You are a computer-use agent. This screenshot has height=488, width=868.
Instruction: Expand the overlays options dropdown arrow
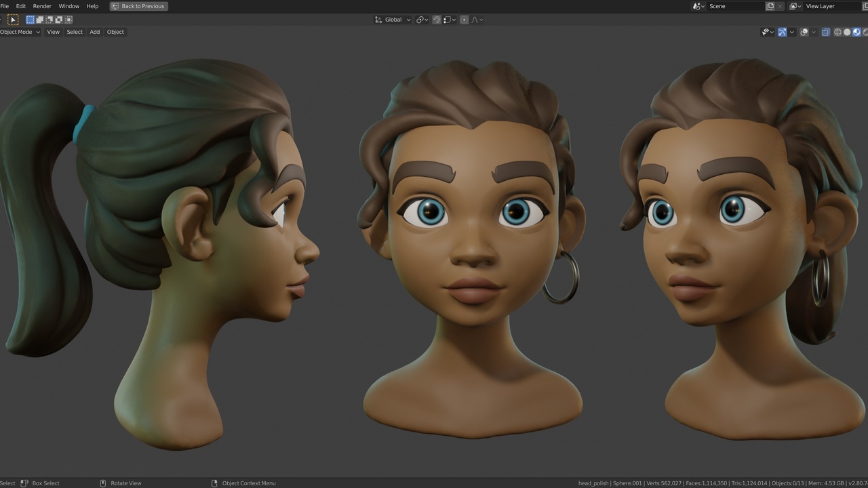[814, 32]
